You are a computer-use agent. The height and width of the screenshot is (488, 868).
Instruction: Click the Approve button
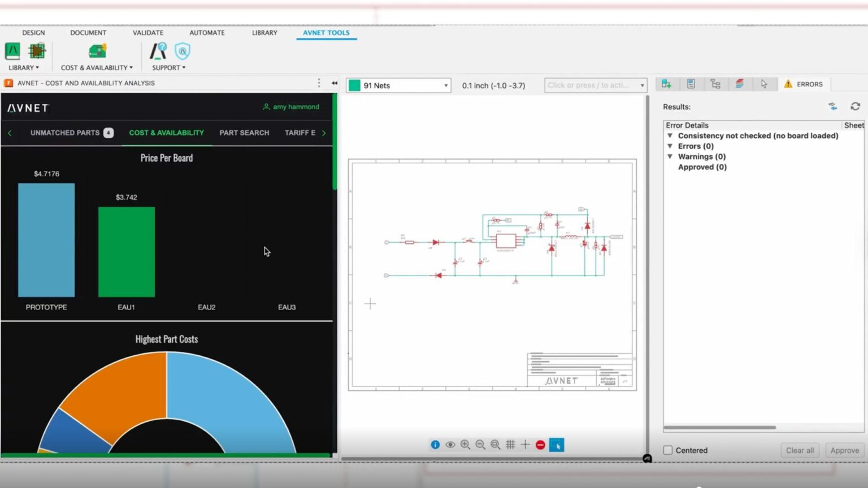[x=844, y=450]
